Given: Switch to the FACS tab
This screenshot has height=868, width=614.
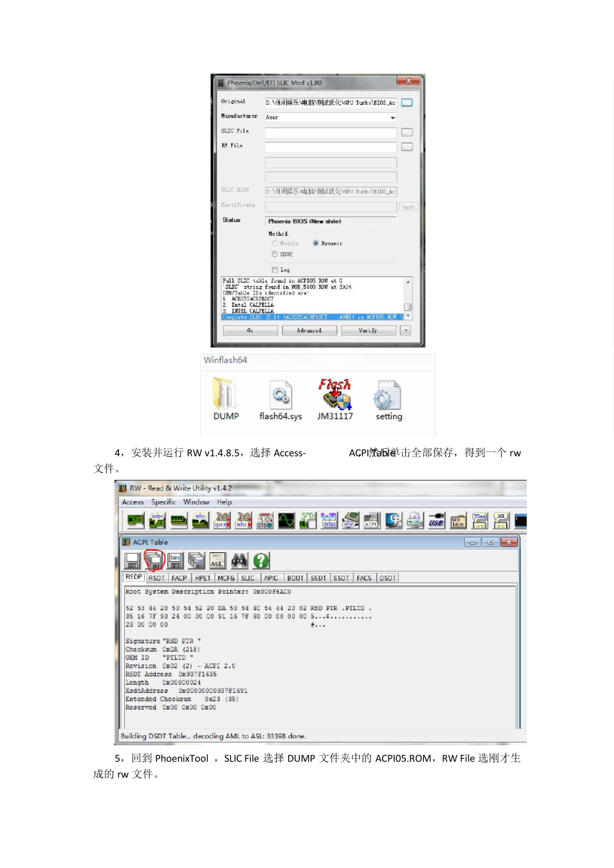Looking at the screenshot, I should [x=365, y=578].
